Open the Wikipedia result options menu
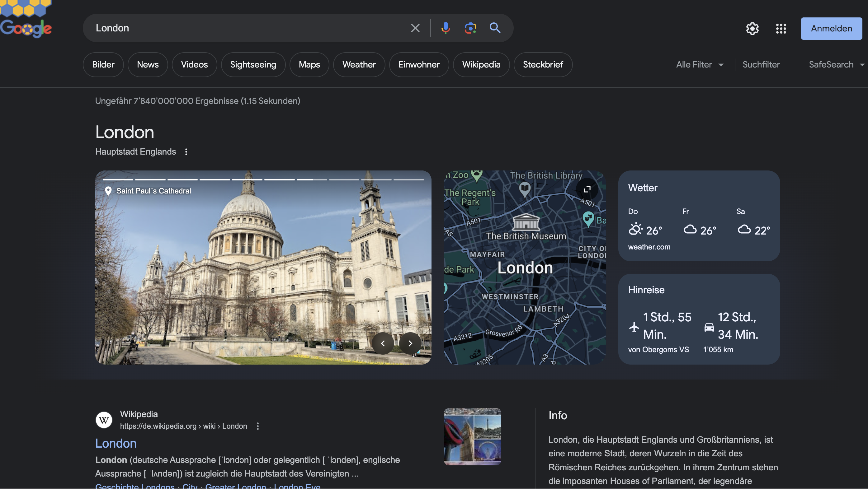 pos(258,426)
